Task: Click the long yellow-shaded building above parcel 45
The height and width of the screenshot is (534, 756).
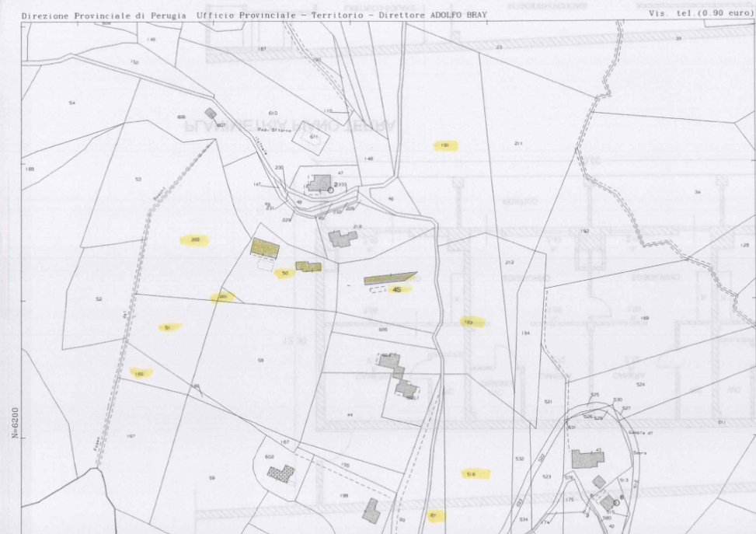Action: 390,278
